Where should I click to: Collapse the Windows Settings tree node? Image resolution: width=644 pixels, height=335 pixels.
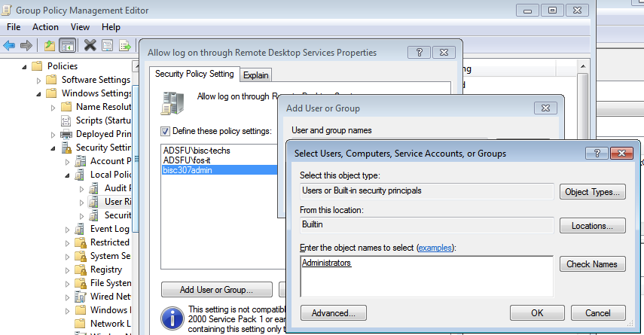click(40, 93)
